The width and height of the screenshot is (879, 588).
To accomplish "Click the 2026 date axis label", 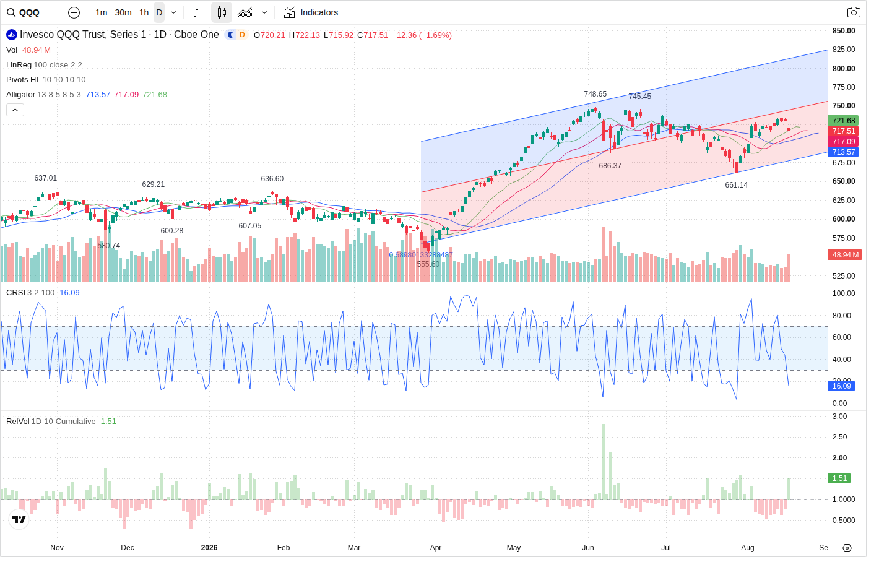I will (x=209, y=548).
